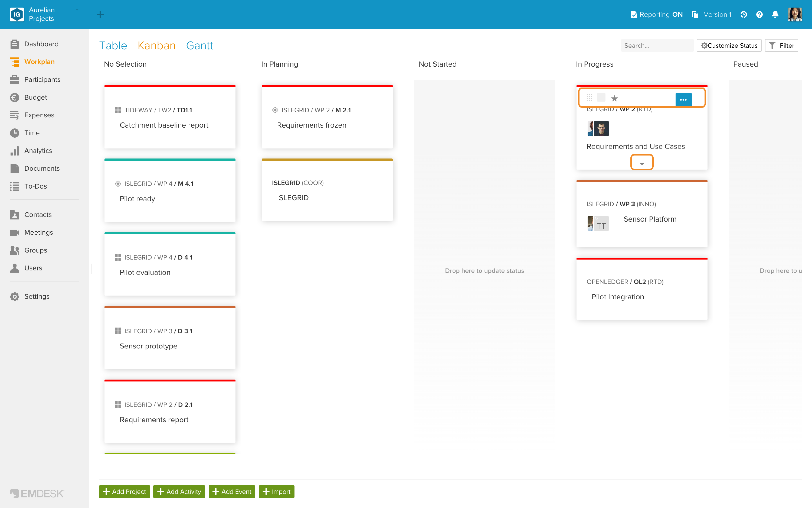This screenshot has height=508, width=812.
Task: Toggle Reporting ON in header
Action: (657, 14)
